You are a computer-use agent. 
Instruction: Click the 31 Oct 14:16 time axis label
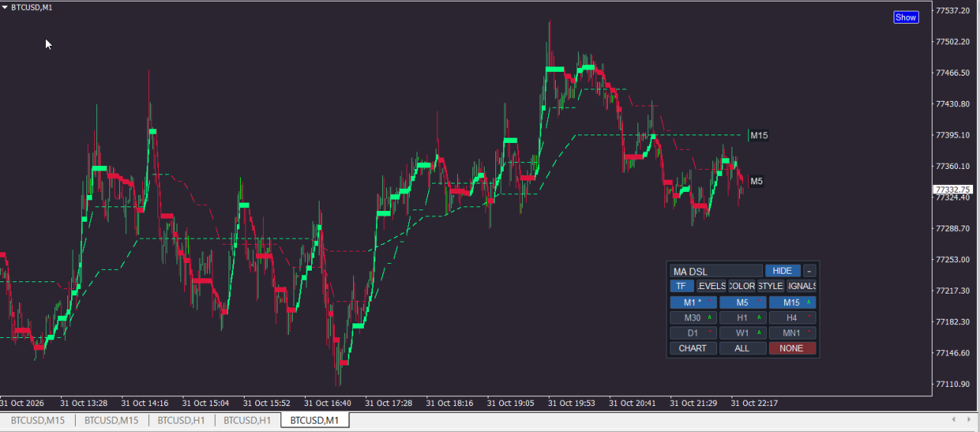coord(144,403)
